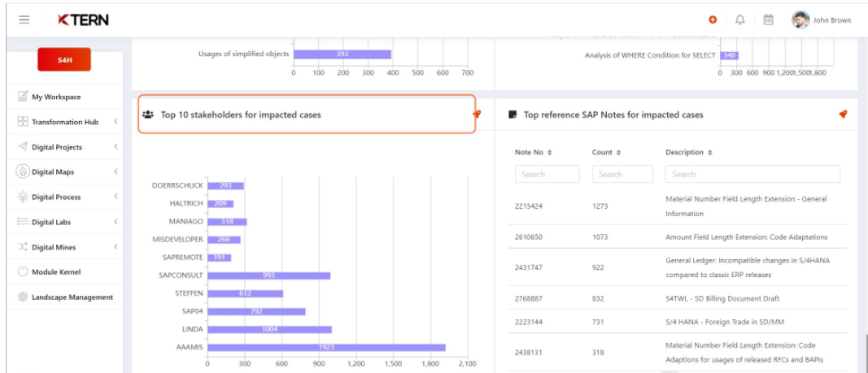Open the notifications bell icon
The width and height of the screenshot is (868, 373).
[739, 20]
